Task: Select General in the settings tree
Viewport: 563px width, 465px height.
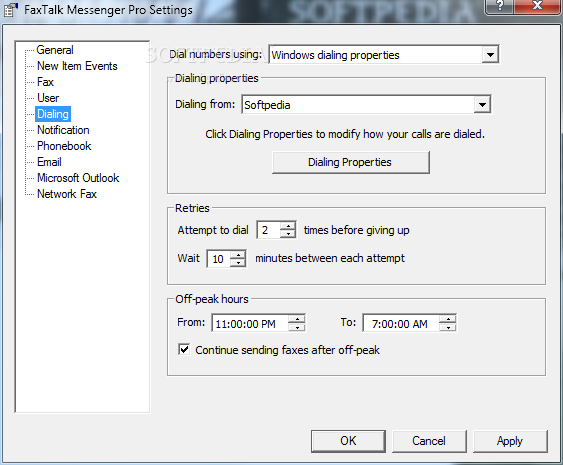Action: 55,50
